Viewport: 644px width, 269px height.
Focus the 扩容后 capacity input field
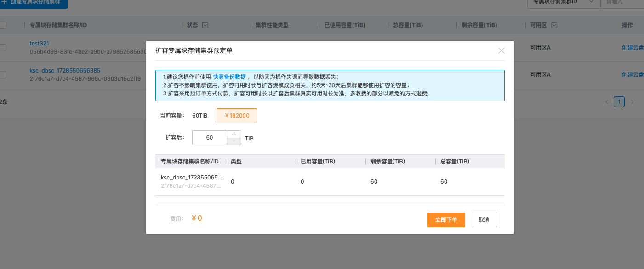click(210, 138)
